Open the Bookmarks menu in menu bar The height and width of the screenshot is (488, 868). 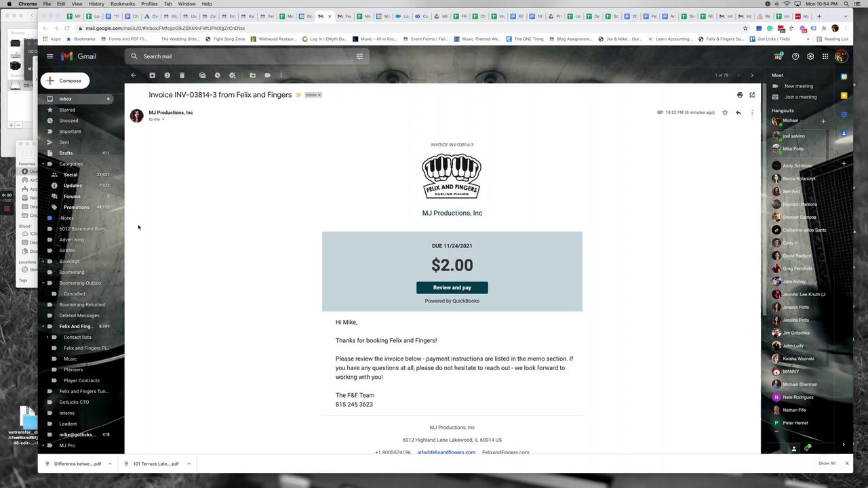[x=123, y=4]
